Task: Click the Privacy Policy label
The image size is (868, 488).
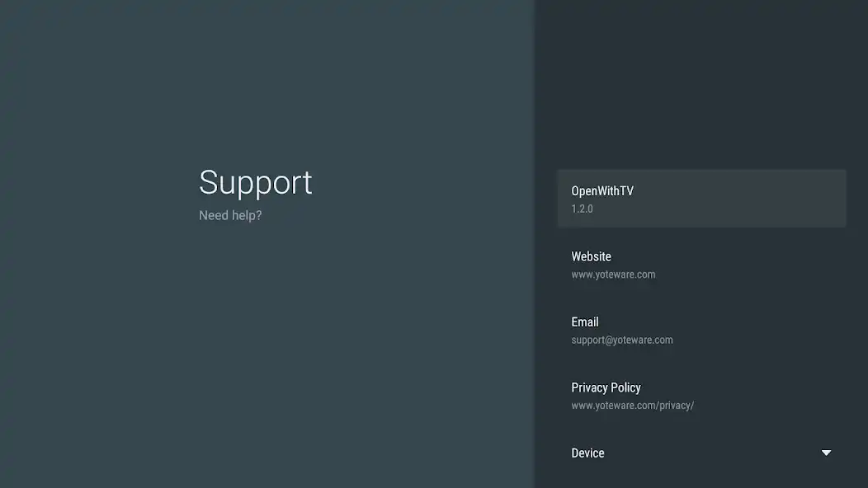Action: (606, 387)
